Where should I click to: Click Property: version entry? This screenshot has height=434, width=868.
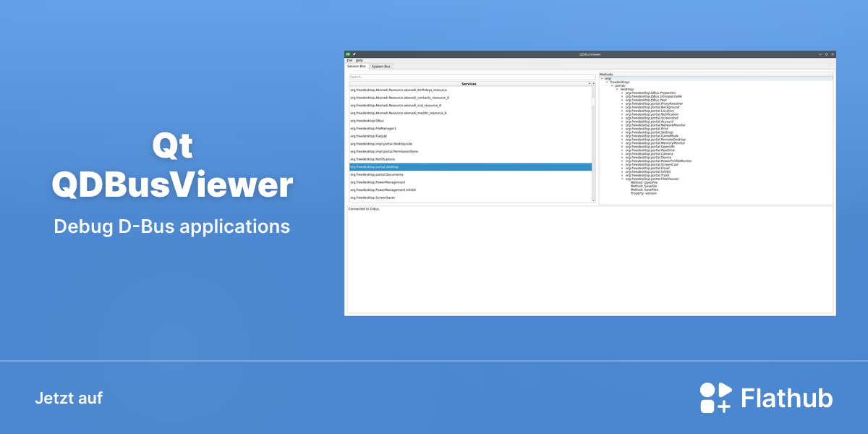[x=644, y=193]
